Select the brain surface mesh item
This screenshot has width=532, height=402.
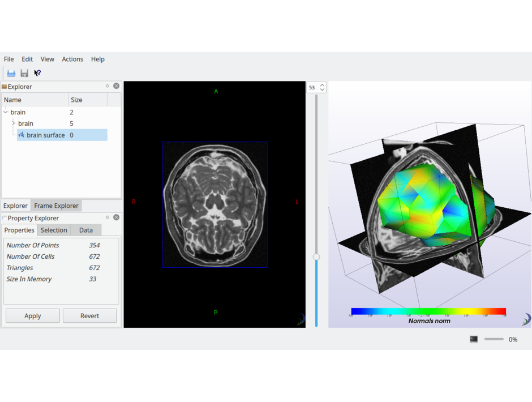[45, 135]
